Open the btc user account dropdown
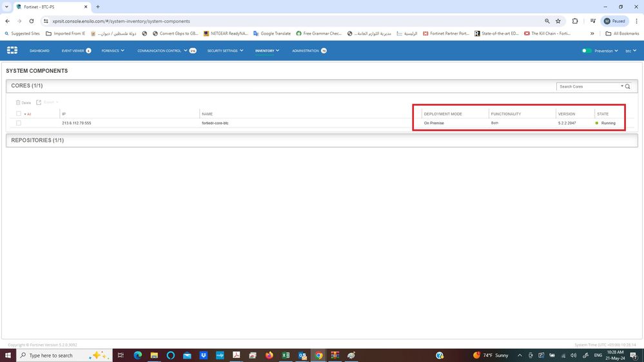The width and height of the screenshot is (644, 362). [631, 50]
